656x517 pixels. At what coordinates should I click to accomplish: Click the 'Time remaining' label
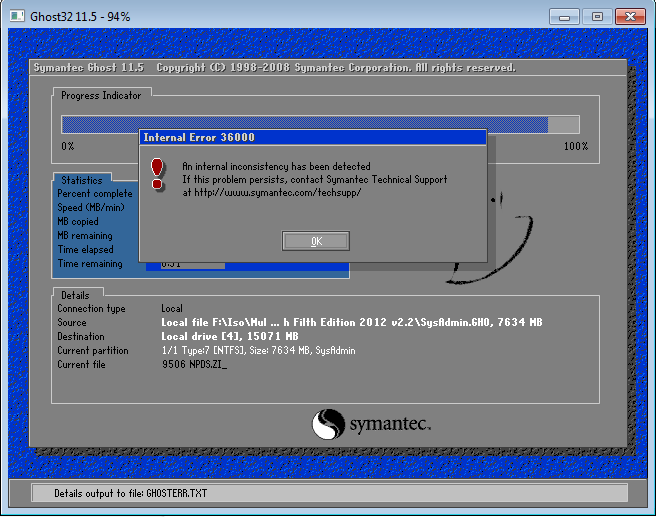coord(90,264)
